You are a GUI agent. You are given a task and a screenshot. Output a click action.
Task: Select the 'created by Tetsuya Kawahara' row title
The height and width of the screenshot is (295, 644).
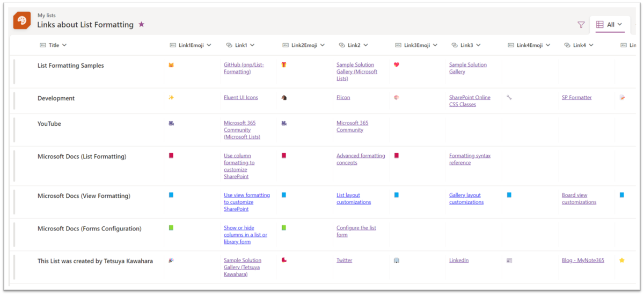tap(95, 261)
